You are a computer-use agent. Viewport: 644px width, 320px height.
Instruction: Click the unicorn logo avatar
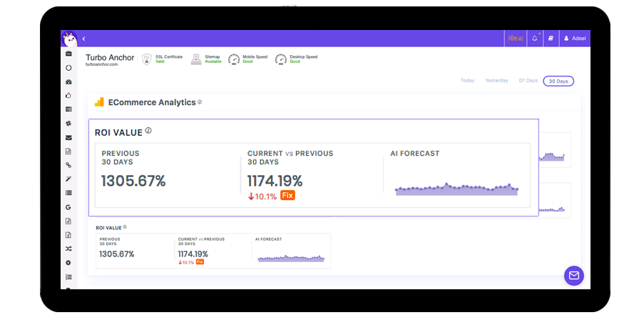(x=69, y=39)
